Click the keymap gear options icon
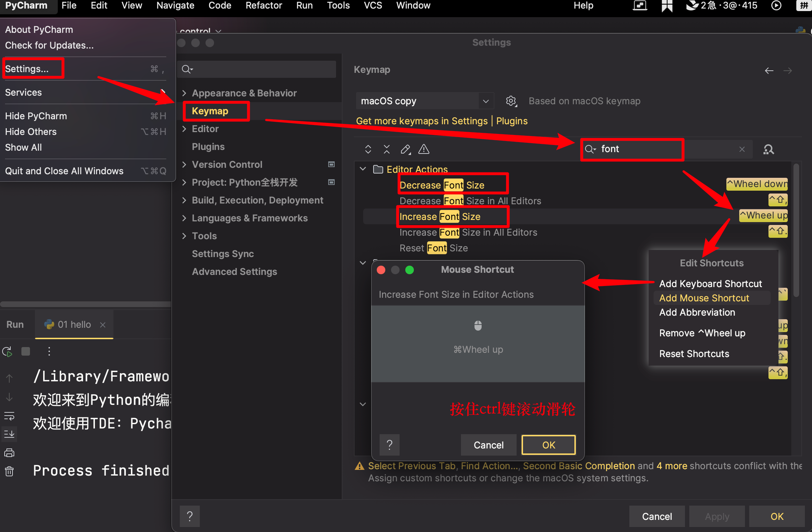812x532 pixels. [x=511, y=101]
